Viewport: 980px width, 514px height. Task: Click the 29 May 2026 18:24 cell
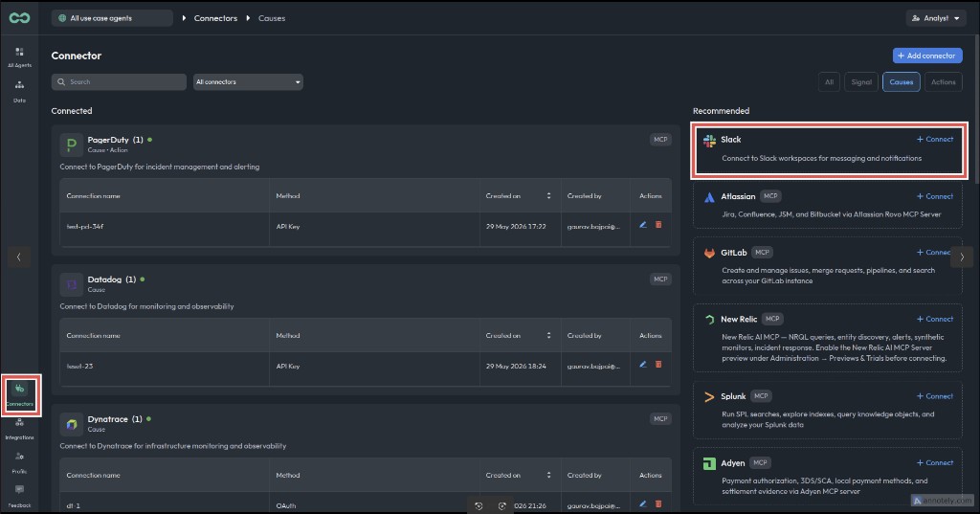pyautogui.click(x=516, y=366)
